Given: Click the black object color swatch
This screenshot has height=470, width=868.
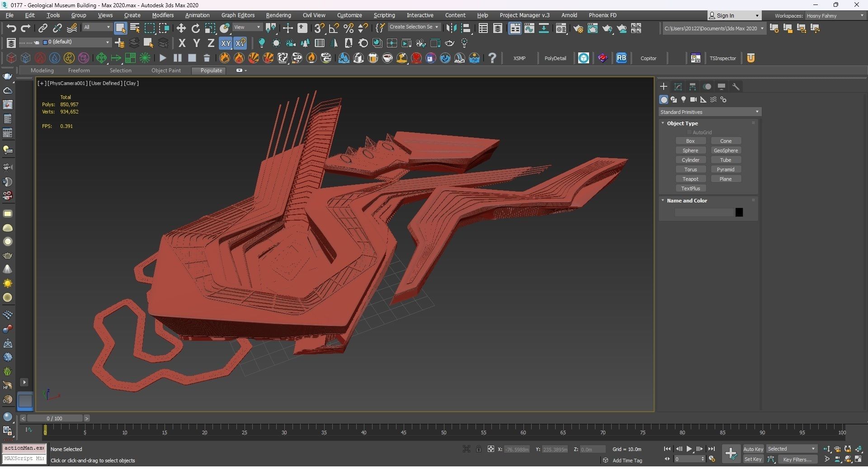Looking at the screenshot, I should (739, 212).
